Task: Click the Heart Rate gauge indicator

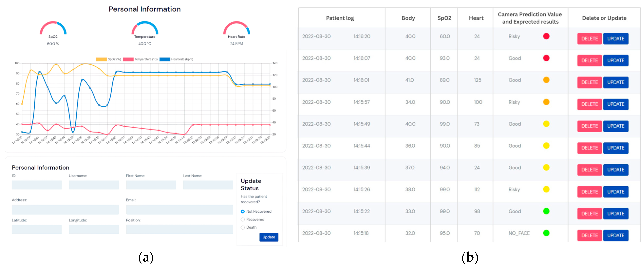Action: pyautogui.click(x=236, y=28)
